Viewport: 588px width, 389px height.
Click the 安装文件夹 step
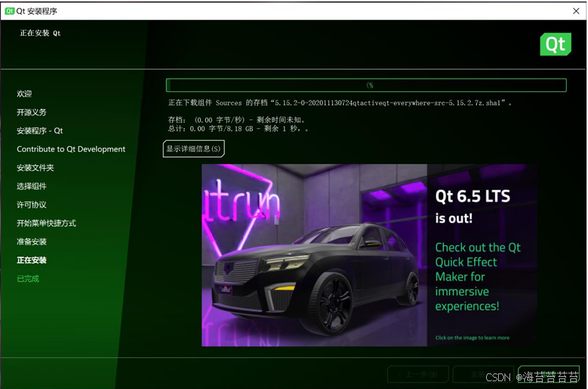tap(35, 168)
